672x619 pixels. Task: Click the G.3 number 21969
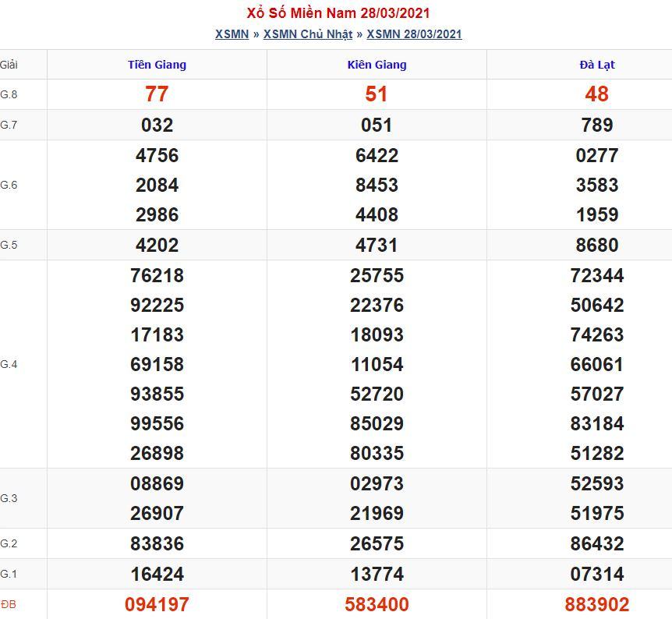[377, 513]
